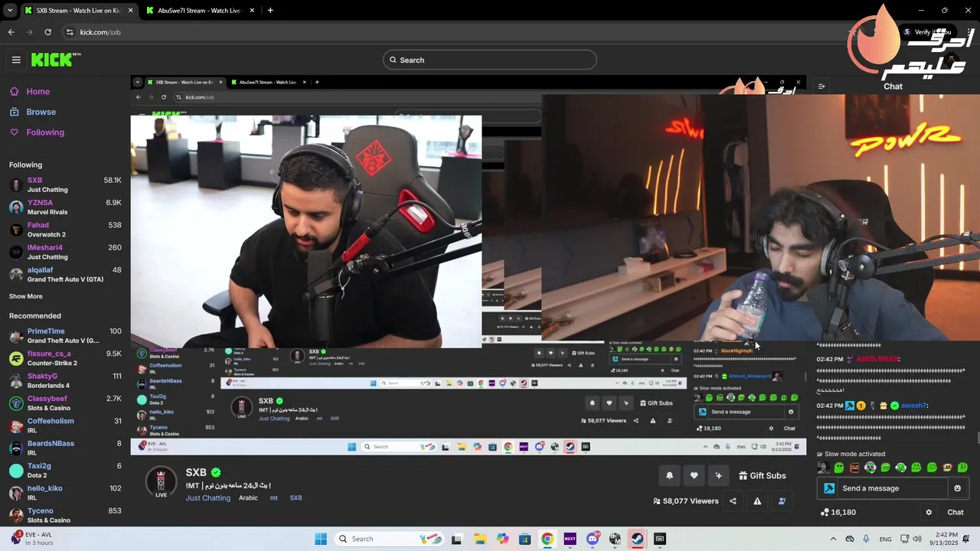980x551 pixels.
Task: Open the browser tab search dropdown
Action: (10, 11)
